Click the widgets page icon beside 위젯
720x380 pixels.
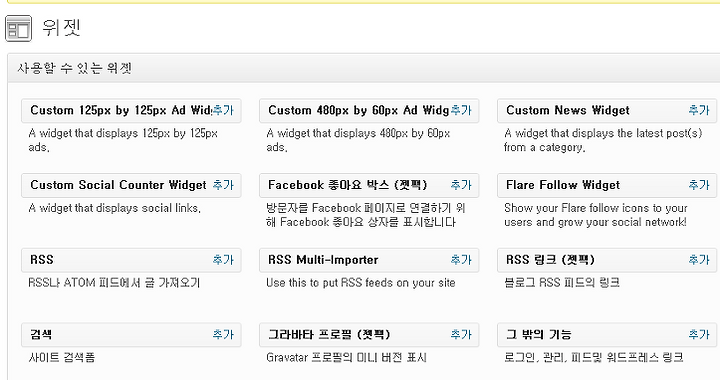pyautogui.click(x=18, y=28)
